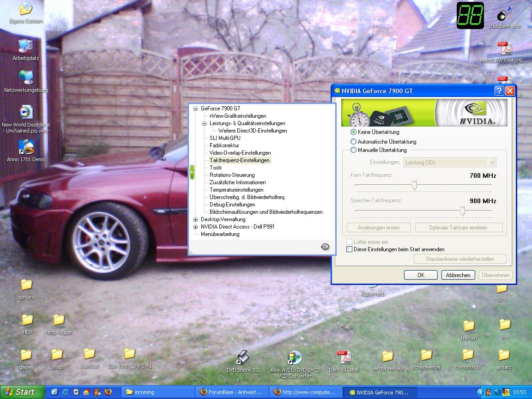Screen dimensions: 532x399
Task: Open Temperatureinstellungen tree entry
Action: click(x=236, y=190)
